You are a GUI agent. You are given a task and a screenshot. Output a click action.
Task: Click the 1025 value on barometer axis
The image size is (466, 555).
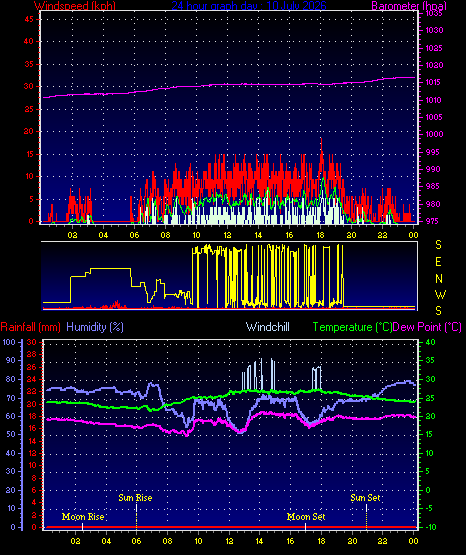(434, 48)
